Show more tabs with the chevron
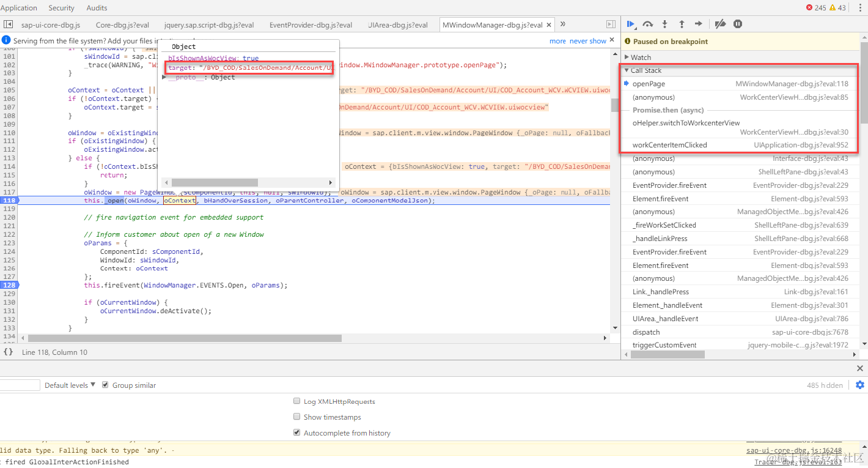This screenshot has height=468, width=868. [x=563, y=24]
